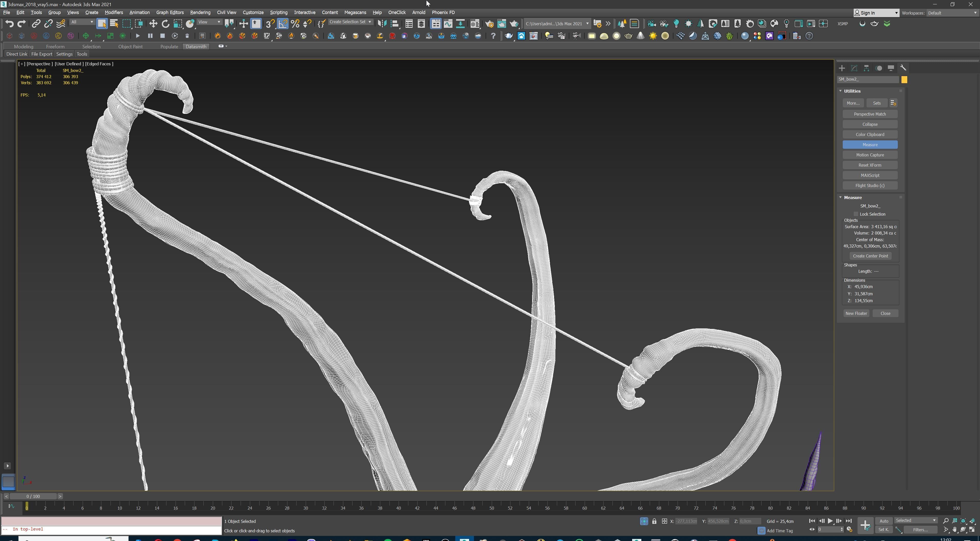Open the Create Selection Set dropdown
Viewport: 980px width, 541px height.
pyautogui.click(x=350, y=22)
